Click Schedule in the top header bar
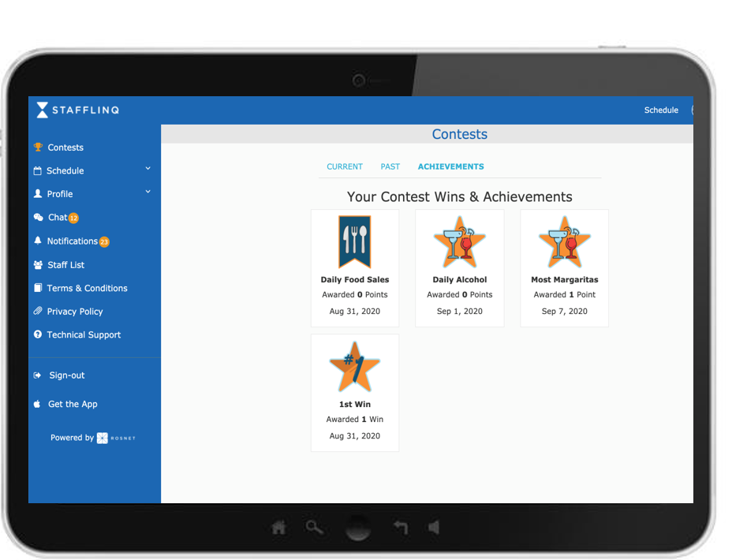 pos(660,110)
